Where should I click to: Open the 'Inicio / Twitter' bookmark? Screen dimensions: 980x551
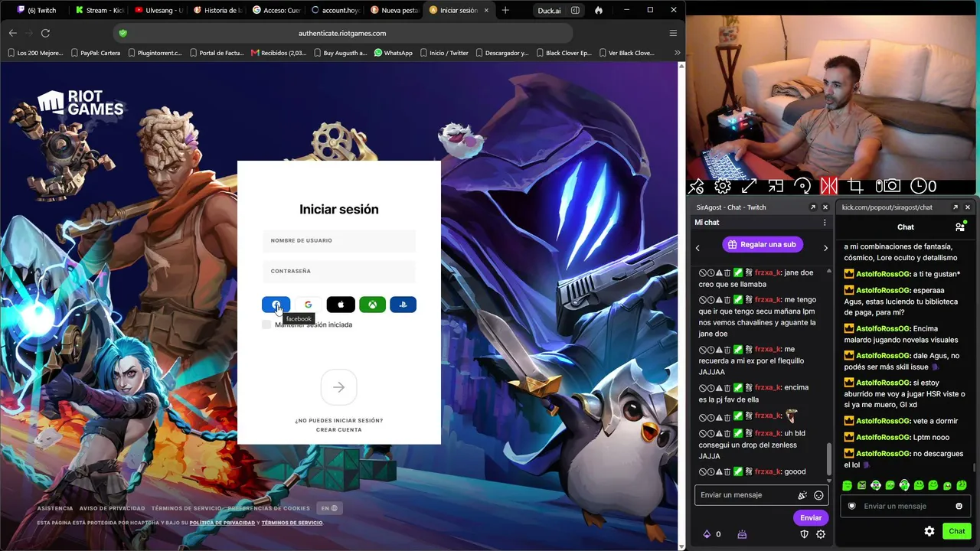(444, 53)
